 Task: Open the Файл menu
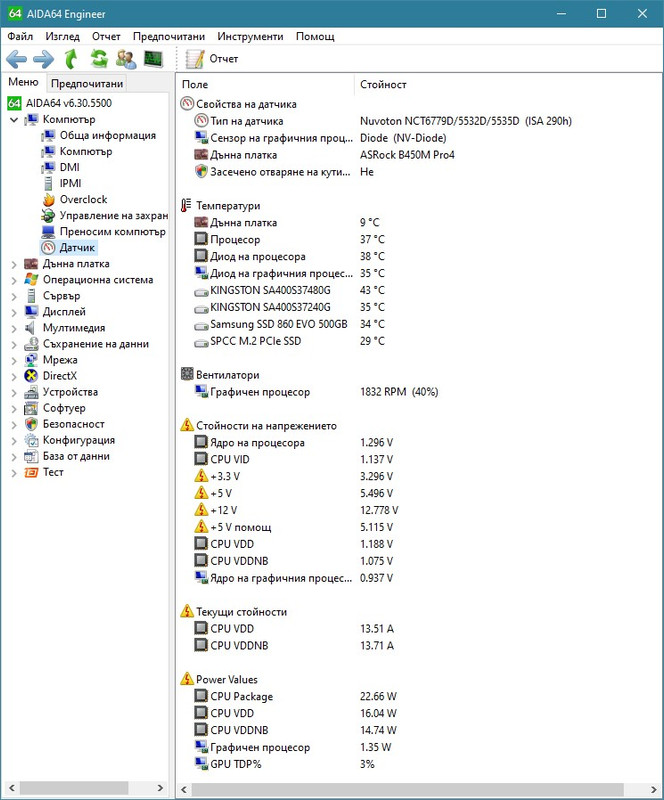[20, 36]
